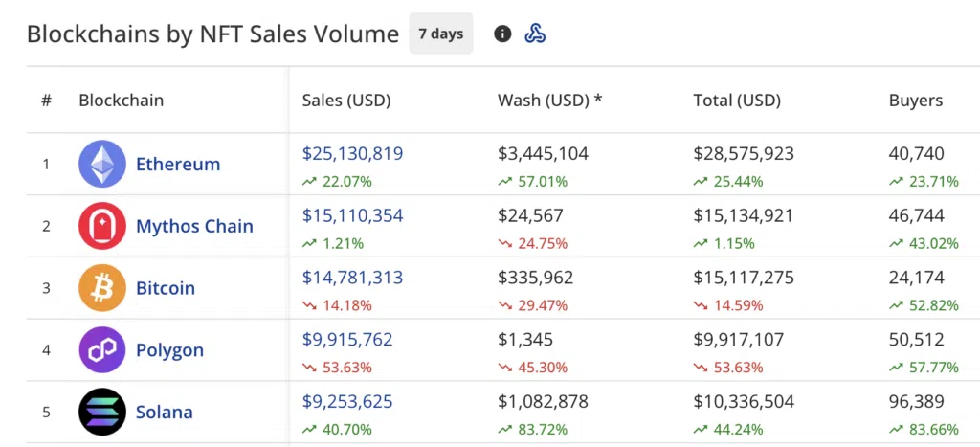Click Solana sales value $9,253,625
Viewport: 980px width, 447px height.
click(347, 402)
